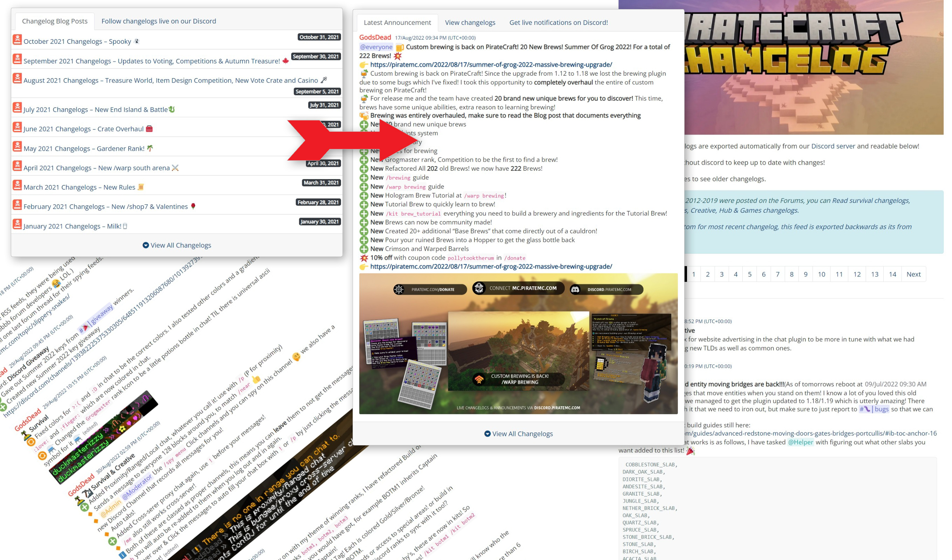Screen dimensions: 952x560
Task: Click the rose emoji on February 2021 Changelogs
Action: click(x=193, y=206)
